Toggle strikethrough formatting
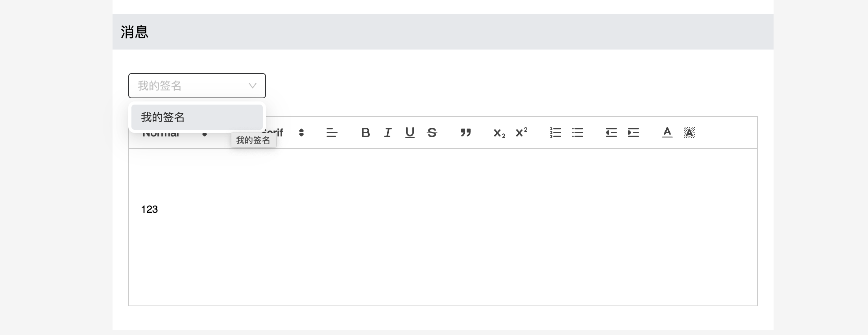 (x=432, y=133)
